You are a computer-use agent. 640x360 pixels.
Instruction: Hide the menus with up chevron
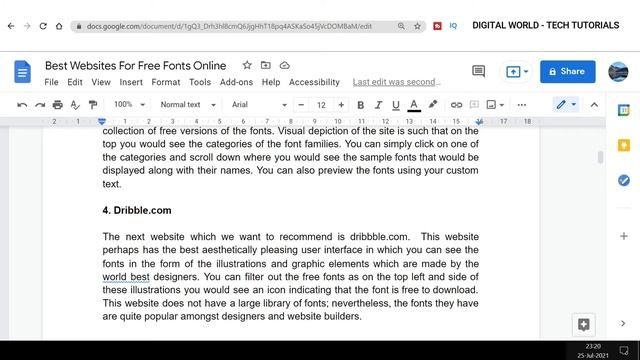(594, 105)
